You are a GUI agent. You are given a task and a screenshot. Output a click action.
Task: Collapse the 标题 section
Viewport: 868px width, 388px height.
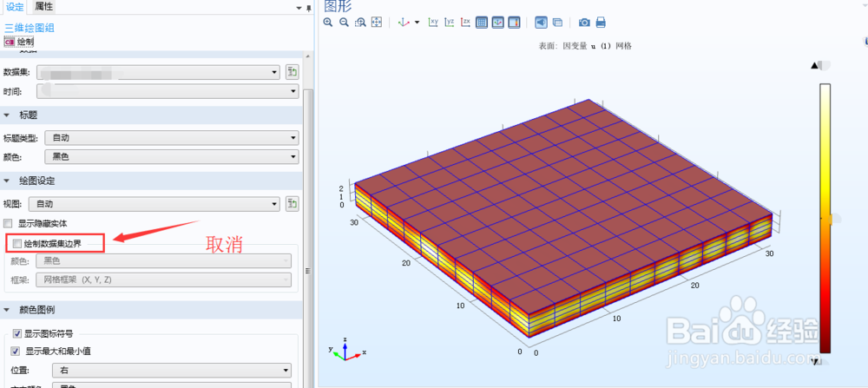tap(7, 115)
